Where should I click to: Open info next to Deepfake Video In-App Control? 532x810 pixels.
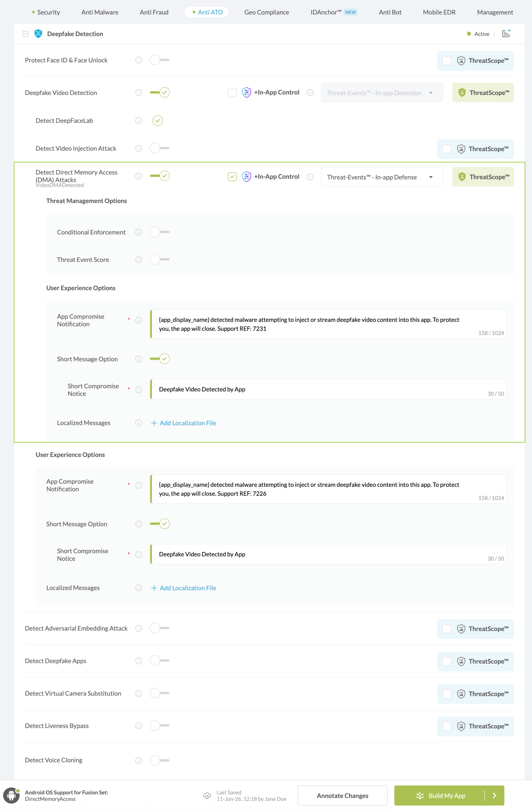coord(310,93)
